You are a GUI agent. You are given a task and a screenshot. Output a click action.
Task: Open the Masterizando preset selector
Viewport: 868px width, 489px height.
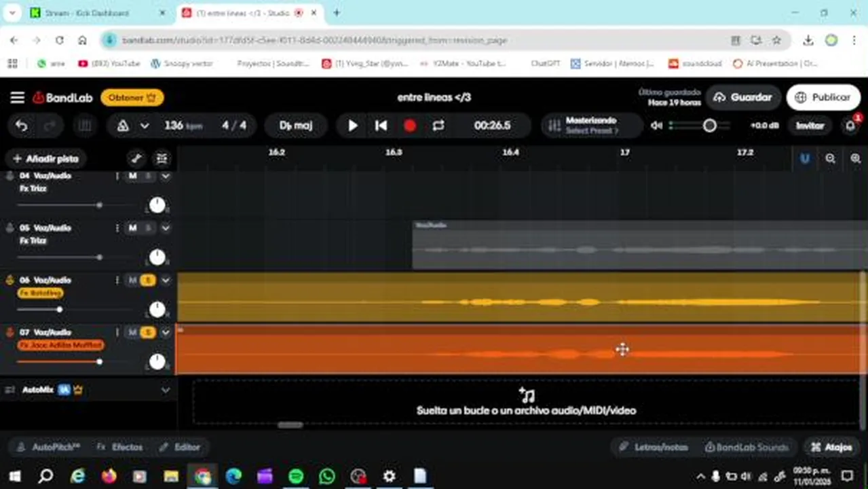coord(592,126)
